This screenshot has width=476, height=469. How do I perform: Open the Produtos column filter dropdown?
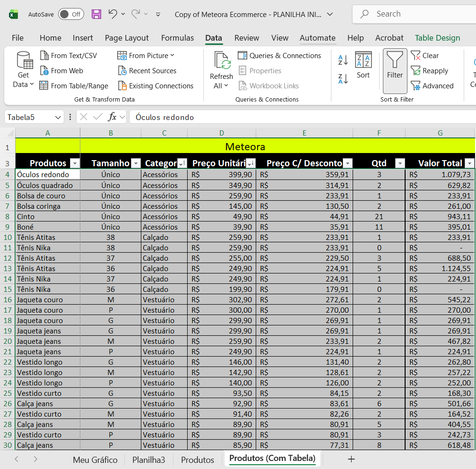pos(75,163)
